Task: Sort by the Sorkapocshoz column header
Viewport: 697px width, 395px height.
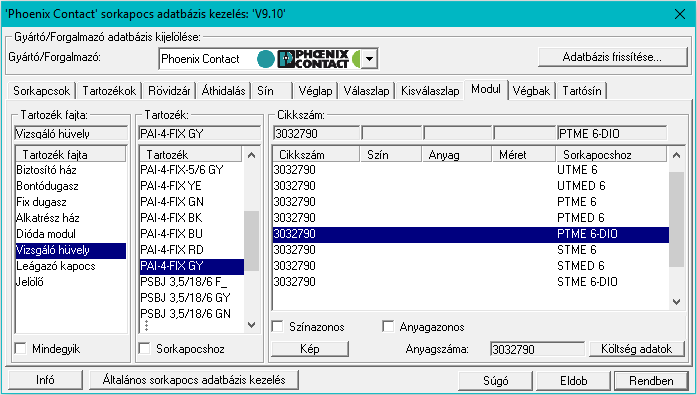Action: 611,155
